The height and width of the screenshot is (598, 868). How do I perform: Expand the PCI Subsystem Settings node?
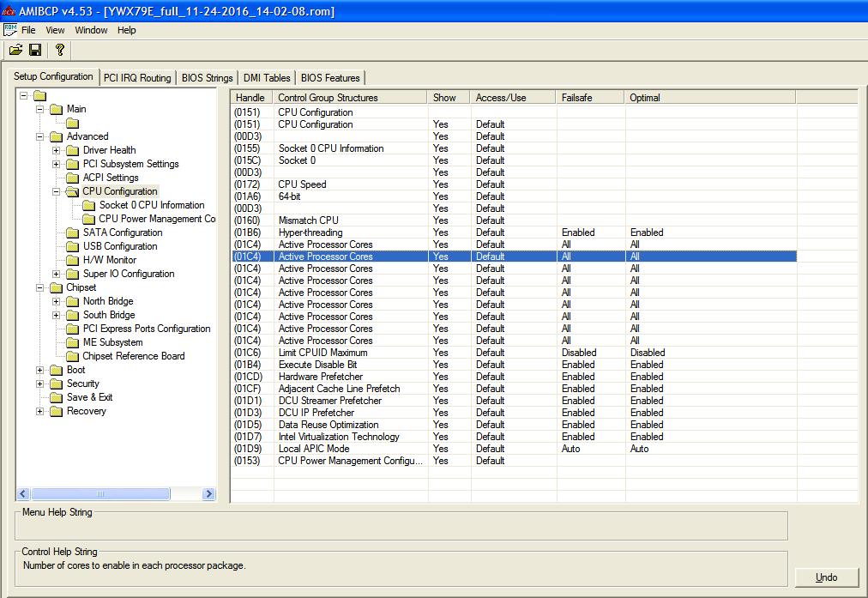(56, 164)
